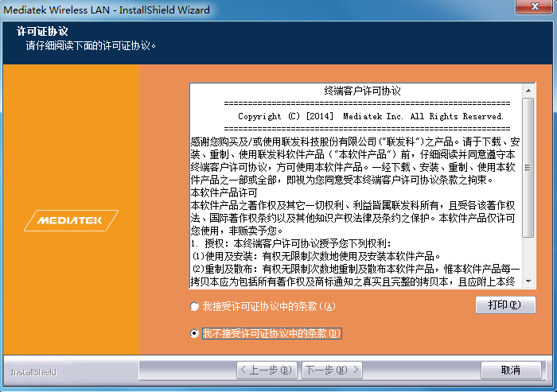Select accept license terms radio (我接受)
Viewport: 557px width, 392px height.
point(194,306)
